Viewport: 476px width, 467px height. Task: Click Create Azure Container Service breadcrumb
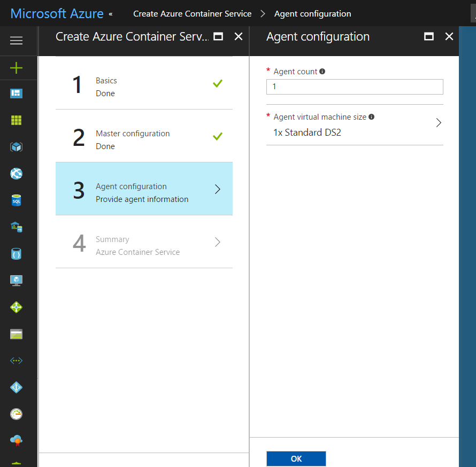(x=192, y=14)
